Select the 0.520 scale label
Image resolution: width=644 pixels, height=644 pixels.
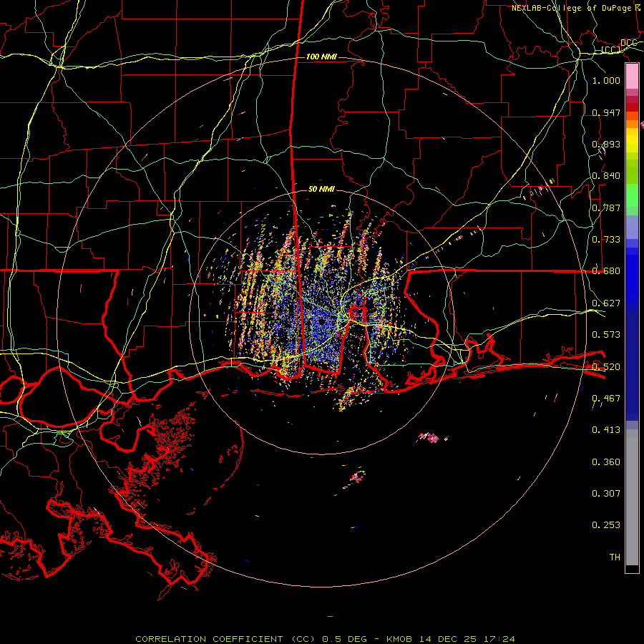606,367
